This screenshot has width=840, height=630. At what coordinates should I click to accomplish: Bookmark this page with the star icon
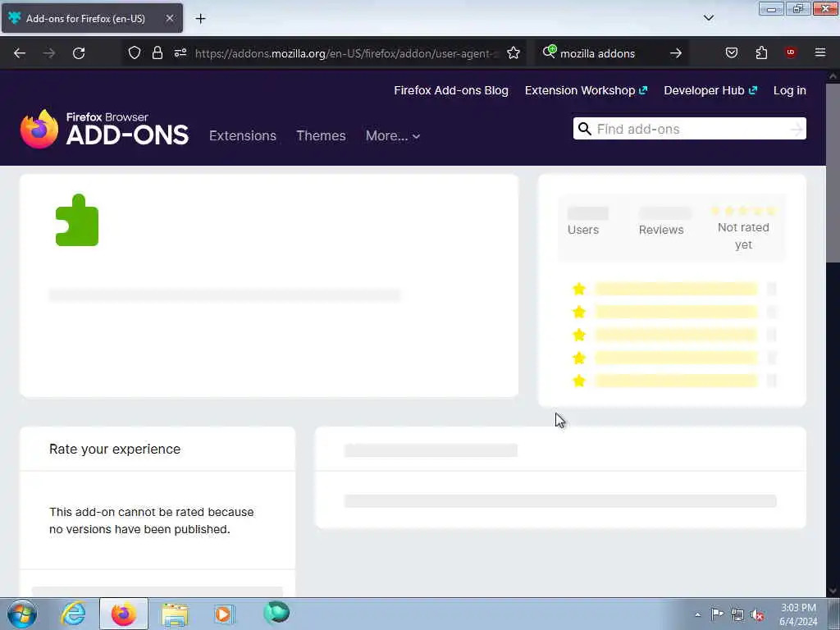(514, 52)
